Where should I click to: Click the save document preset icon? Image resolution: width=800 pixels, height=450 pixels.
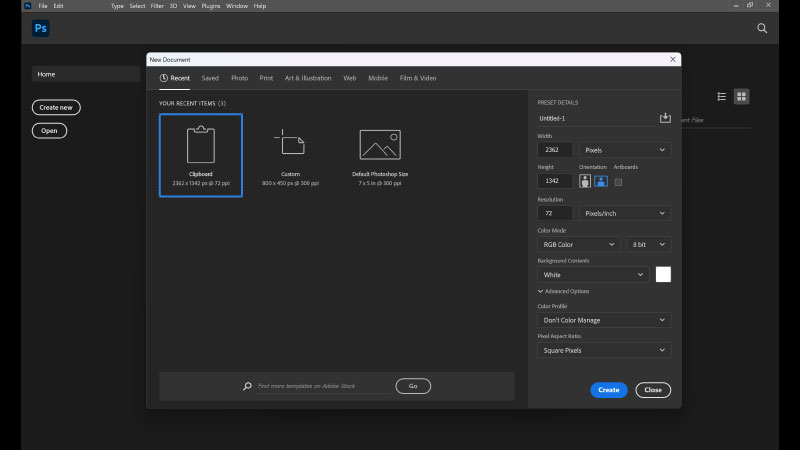pos(665,118)
